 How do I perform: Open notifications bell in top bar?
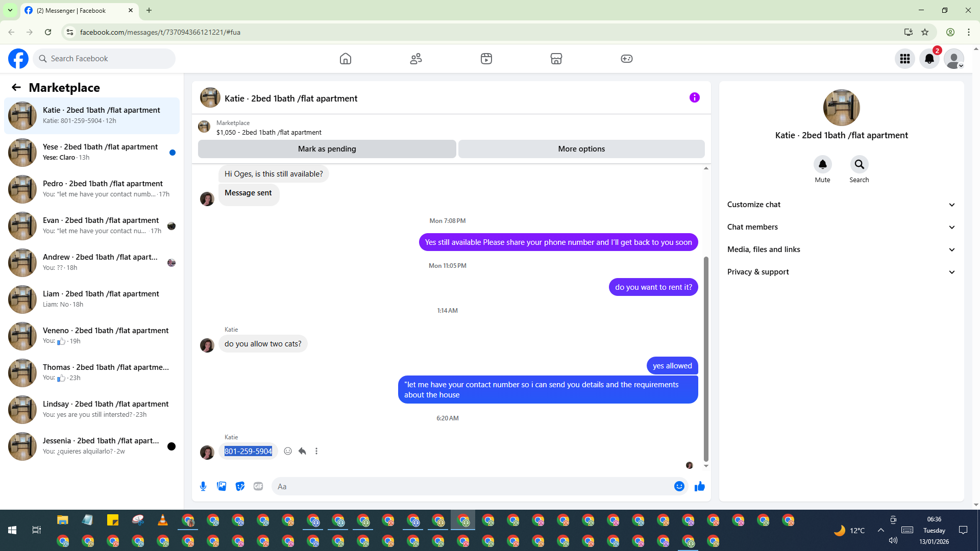[x=929, y=59]
